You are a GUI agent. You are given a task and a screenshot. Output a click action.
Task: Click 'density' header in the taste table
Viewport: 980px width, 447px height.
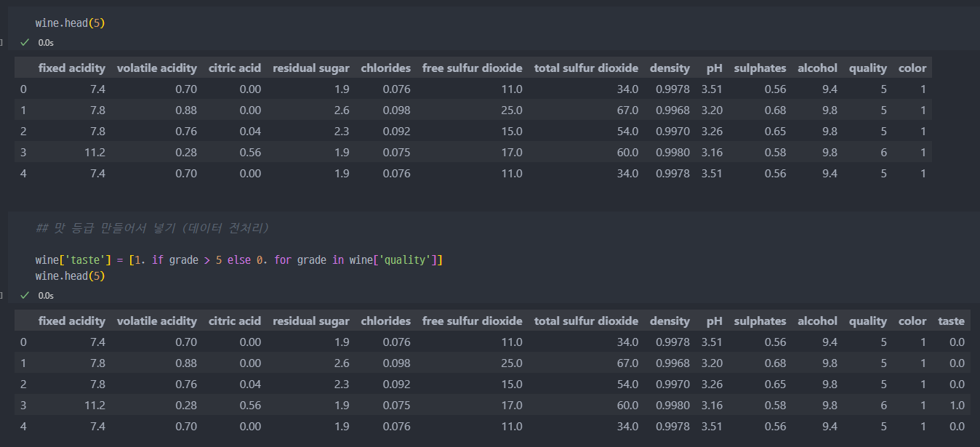[x=670, y=321]
